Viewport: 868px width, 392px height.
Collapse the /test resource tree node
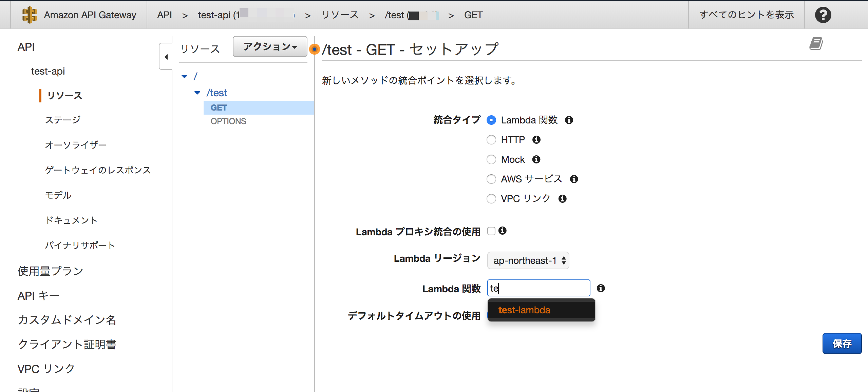pos(197,93)
